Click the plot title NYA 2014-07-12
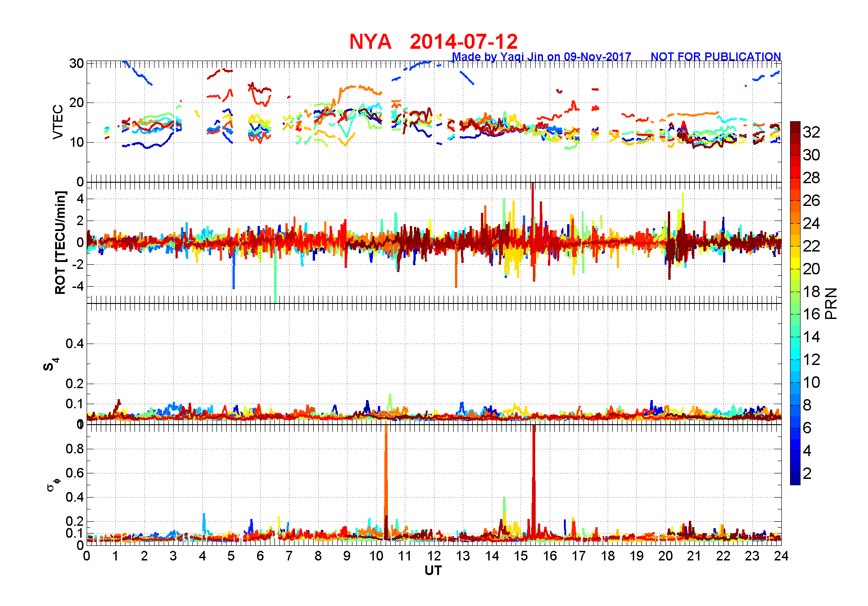This screenshot has height=606, width=868. pos(433,42)
